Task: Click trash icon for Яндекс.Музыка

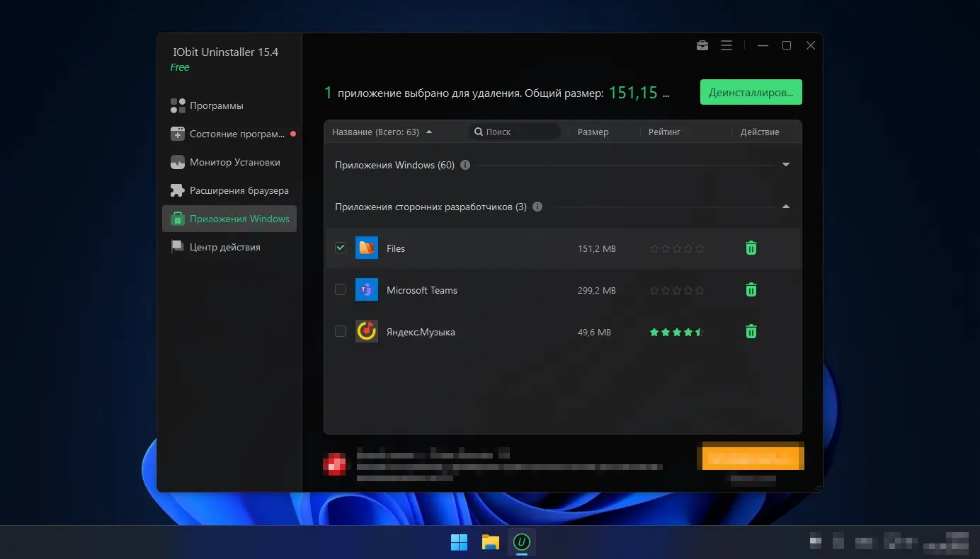Action: [751, 331]
